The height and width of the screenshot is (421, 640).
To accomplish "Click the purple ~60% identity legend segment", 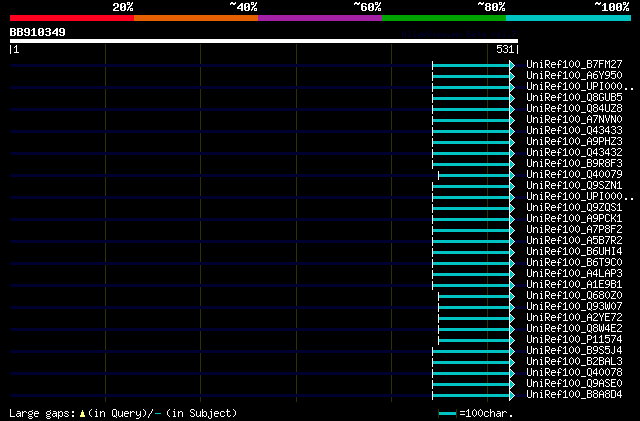I will tap(320, 18).
